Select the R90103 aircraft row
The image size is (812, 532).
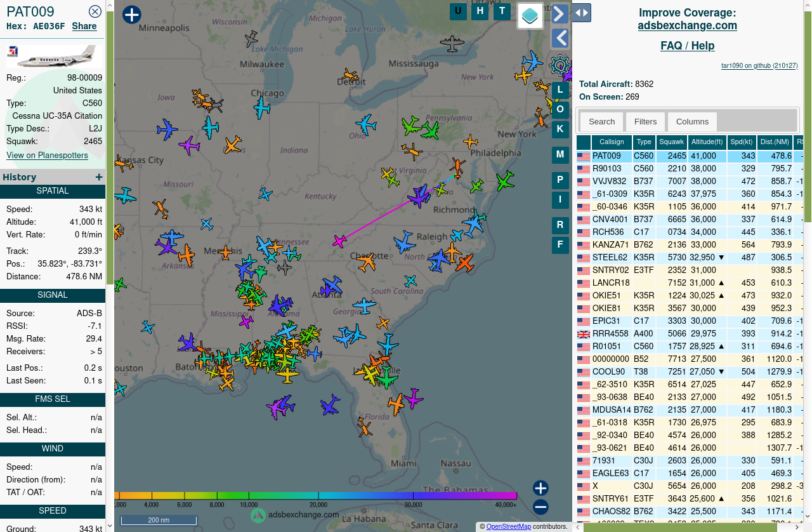690,168
